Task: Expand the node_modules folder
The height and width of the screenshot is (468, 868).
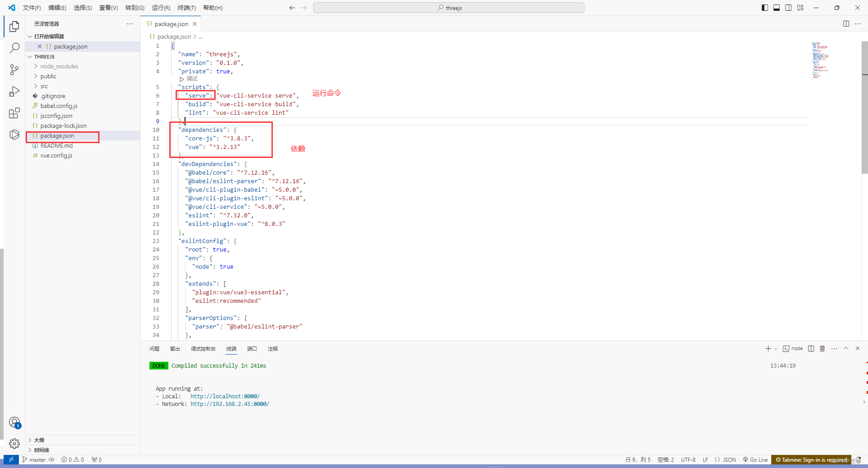Action: [x=59, y=66]
